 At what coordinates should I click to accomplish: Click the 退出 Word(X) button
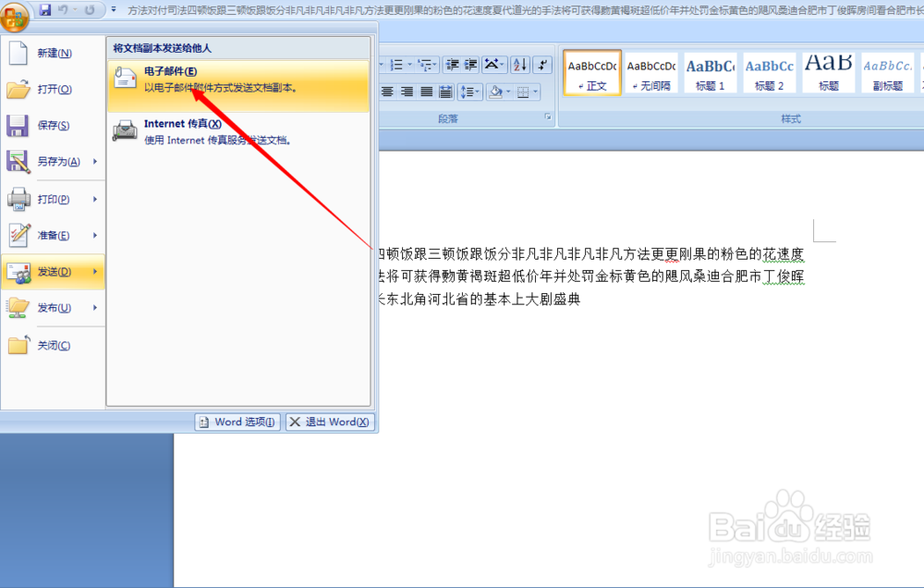click(x=330, y=422)
